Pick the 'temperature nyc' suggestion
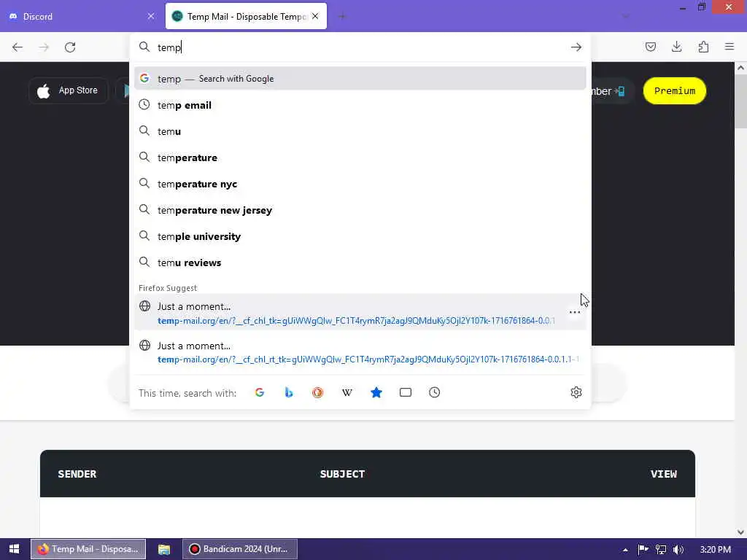This screenshot has height=560, width=747. click(x=360, y=184)
